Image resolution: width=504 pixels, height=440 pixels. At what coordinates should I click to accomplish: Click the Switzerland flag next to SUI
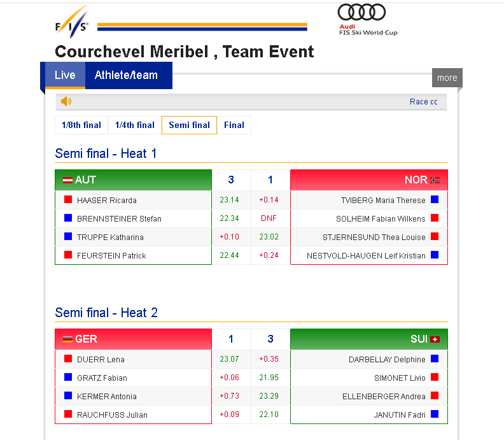point(435,339)
